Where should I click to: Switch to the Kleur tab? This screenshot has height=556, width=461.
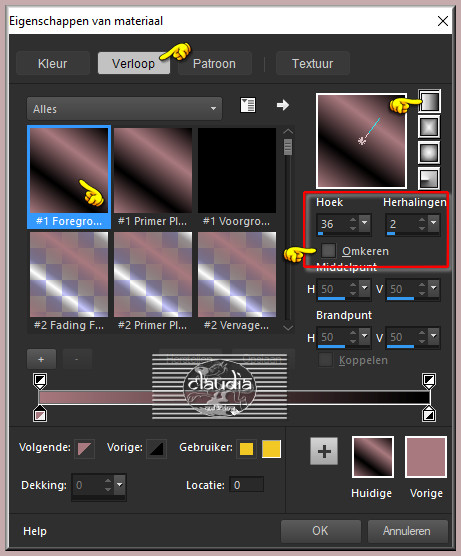pyautogui.click(x=52, y=63)
